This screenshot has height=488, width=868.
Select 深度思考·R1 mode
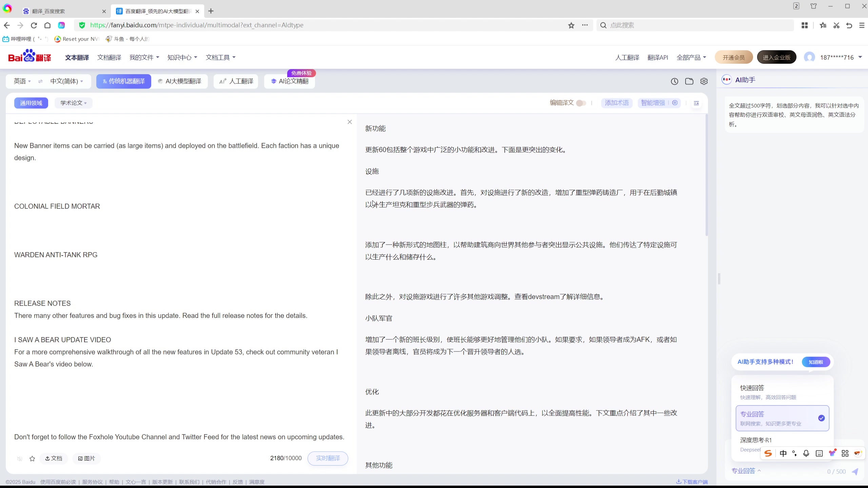(x=756, y=440)
